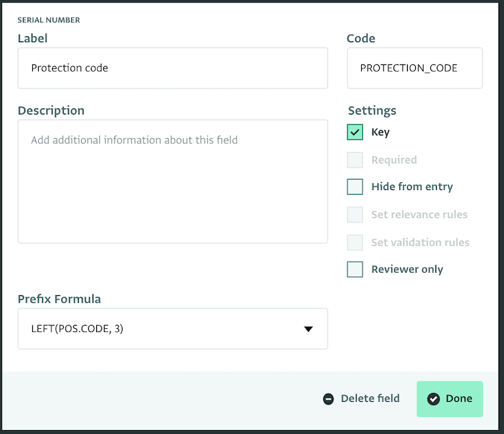Screen dimensions: 504x434
Task: Click the Prefix Formula label text
Action: (59, 299)
